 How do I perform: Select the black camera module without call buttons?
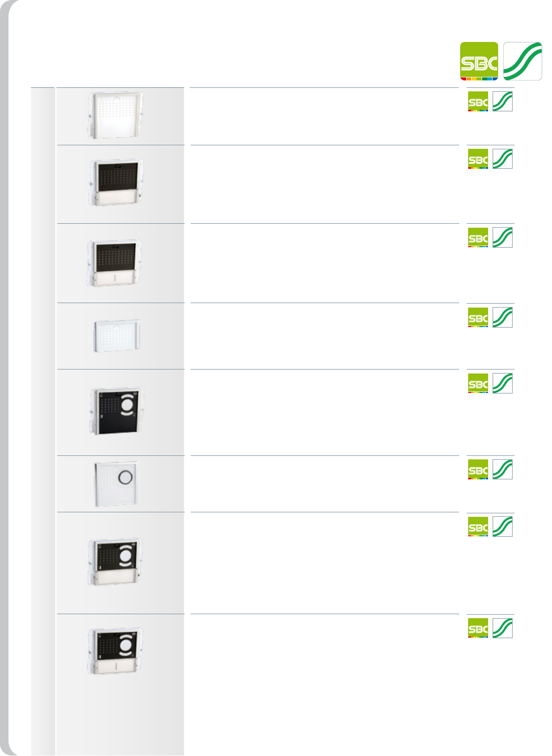(117, 411)
